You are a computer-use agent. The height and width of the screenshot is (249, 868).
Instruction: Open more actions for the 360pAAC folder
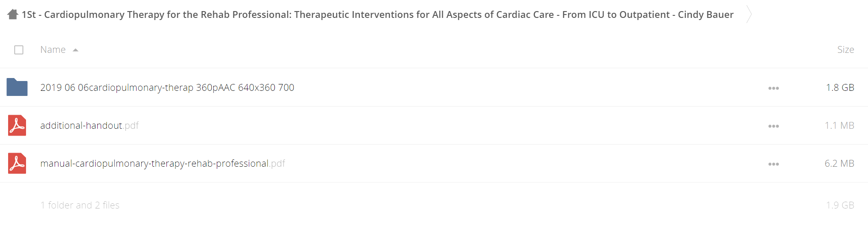(x=774, y=88)
